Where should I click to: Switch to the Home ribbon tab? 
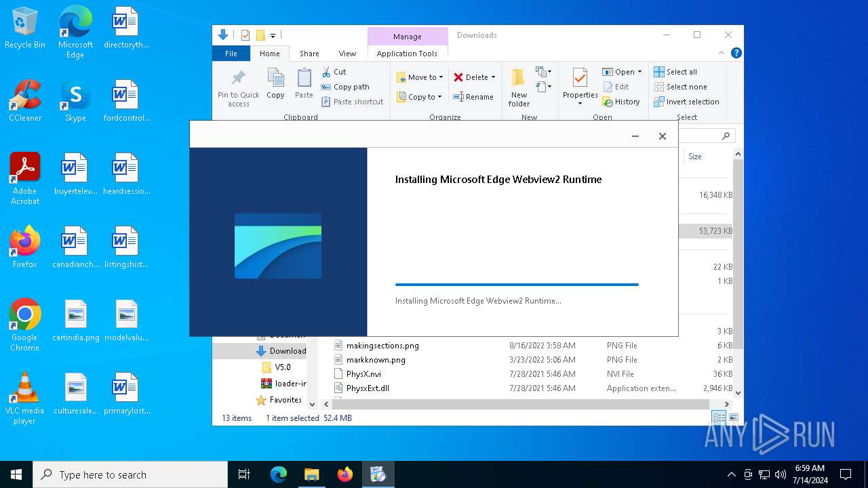click(269, 54)
